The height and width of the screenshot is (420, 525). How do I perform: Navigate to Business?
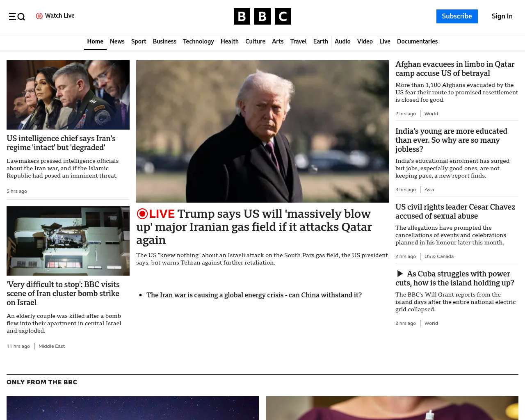(164, 41)
